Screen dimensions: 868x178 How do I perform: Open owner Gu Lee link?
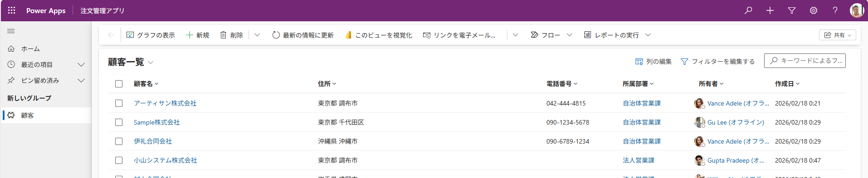tap(736, 122)
